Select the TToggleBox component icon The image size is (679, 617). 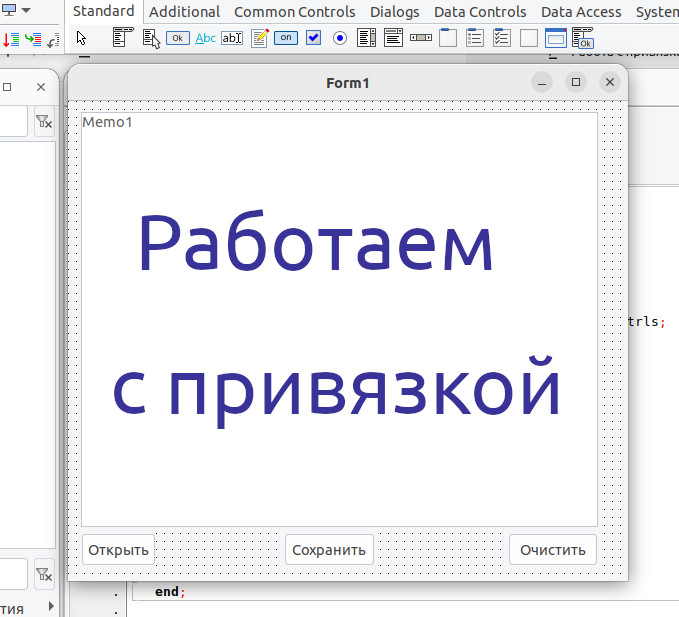click(x=286, y=38)
